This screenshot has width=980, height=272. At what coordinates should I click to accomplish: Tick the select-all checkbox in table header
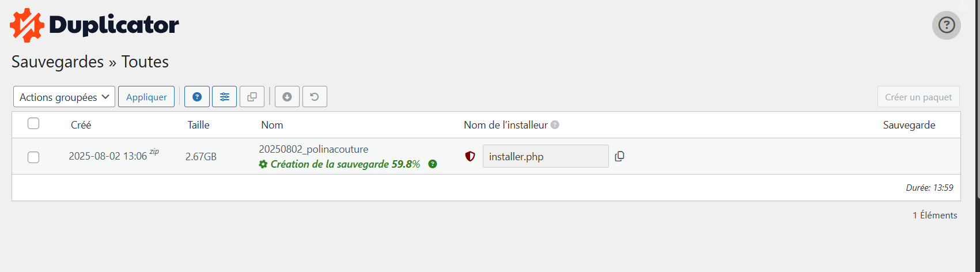pyautogui.click(x=33, y=123)
